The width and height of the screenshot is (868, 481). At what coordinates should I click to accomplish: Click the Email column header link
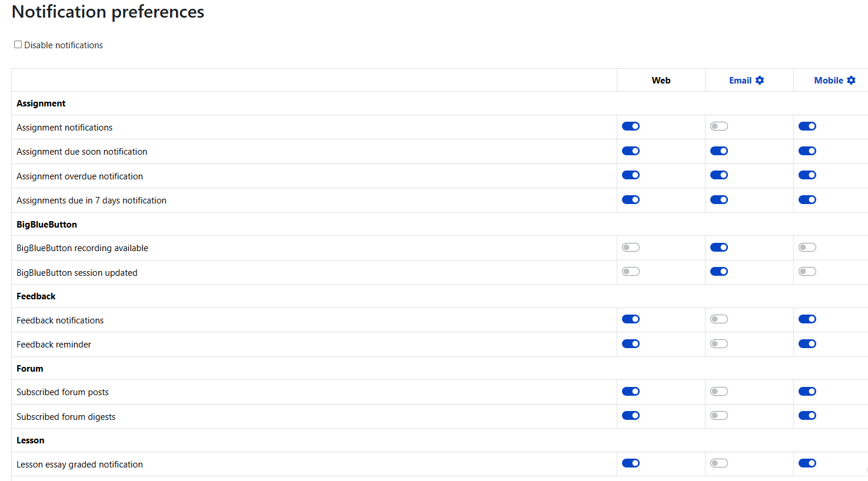[x=740, y=81]
